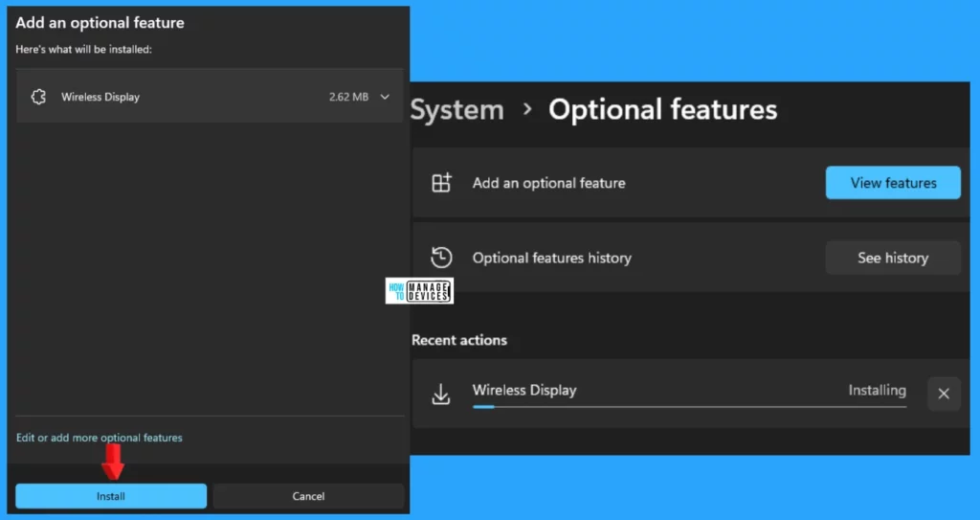Click the Recent actions heading

[459, 340]
